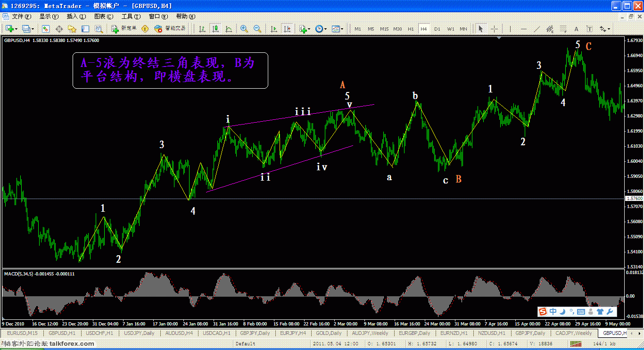Screen dimensions: 644x350
Task: Zoom in on the chart
Action: click(244, 29)
